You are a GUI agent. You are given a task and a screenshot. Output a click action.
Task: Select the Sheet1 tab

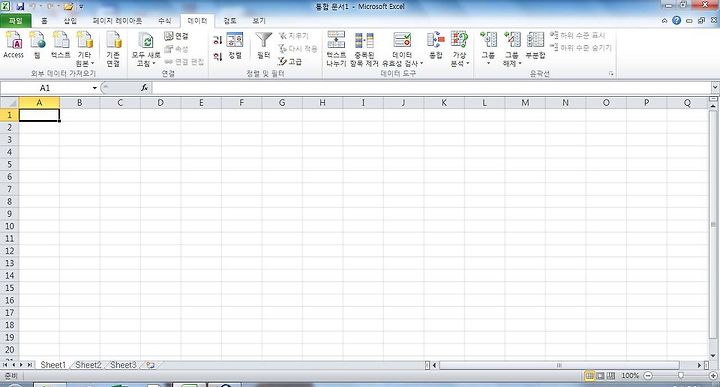pyautogui.click(x=53, y=365)
